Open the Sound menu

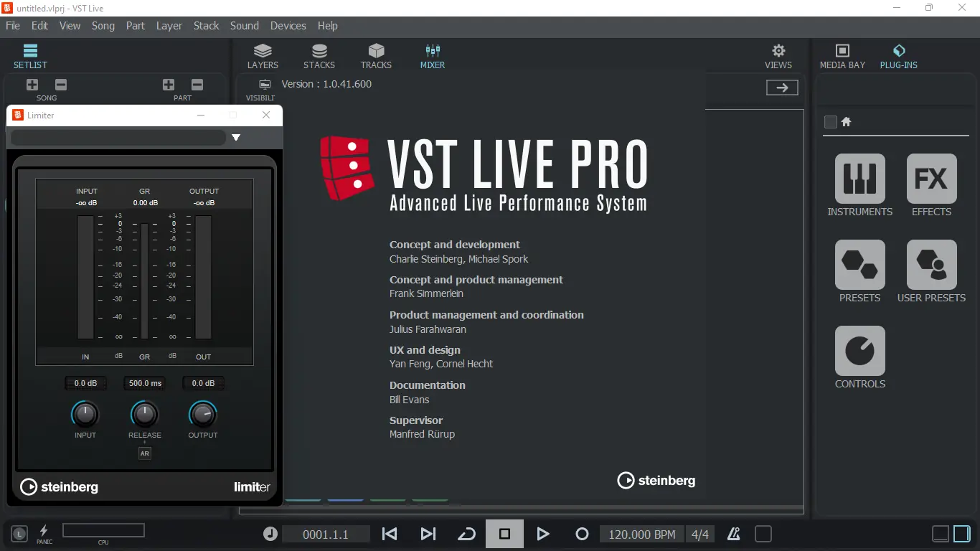[x=245, y=26]
